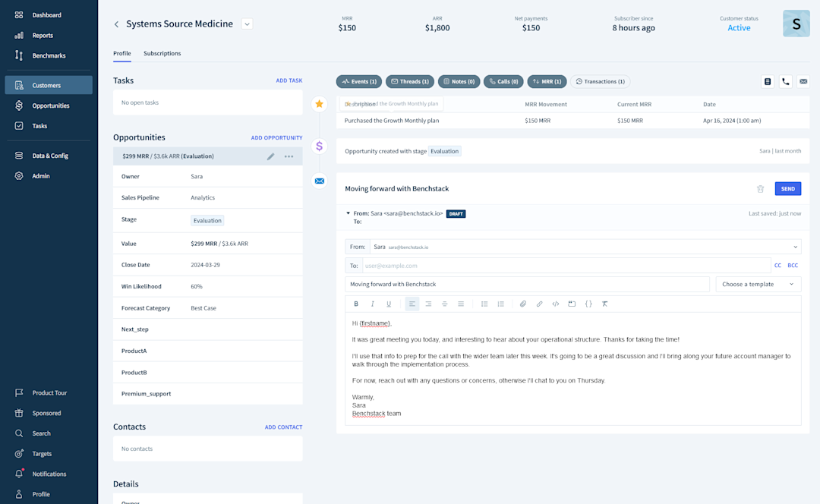
Task: Open the dropdown beside the customer name
Action: point(247,24)
